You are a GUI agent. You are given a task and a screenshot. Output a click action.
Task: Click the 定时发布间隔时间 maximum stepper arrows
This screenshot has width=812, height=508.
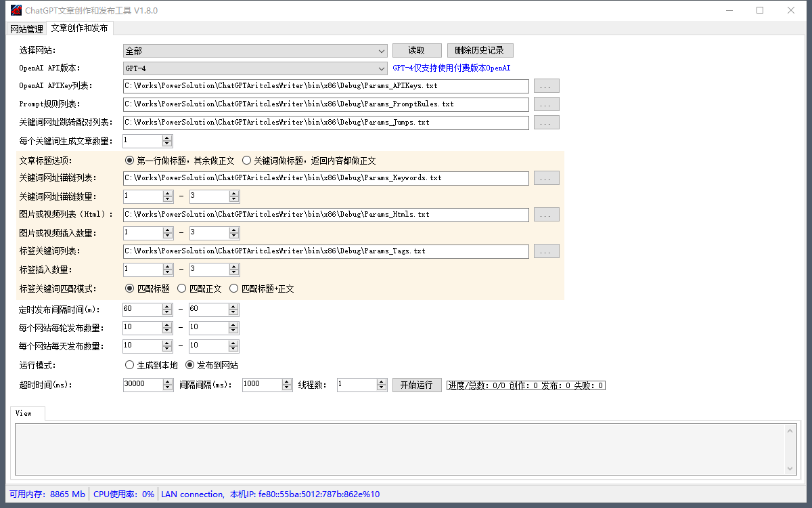pos(233,310)
